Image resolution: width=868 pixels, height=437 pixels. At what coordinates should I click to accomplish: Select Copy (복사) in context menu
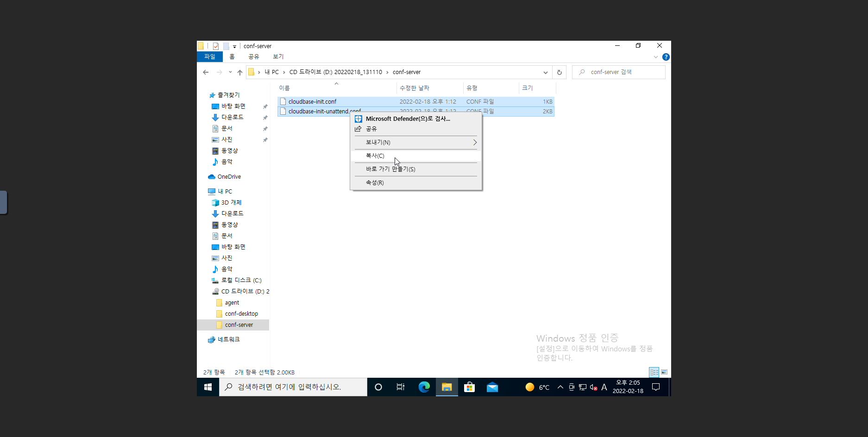coord(375,156)
